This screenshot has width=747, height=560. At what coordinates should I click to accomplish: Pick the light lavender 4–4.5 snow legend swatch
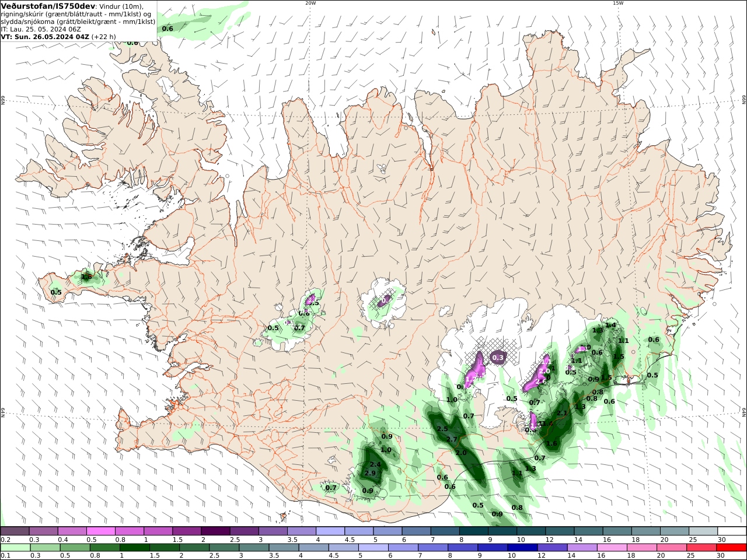coord(330,531)
